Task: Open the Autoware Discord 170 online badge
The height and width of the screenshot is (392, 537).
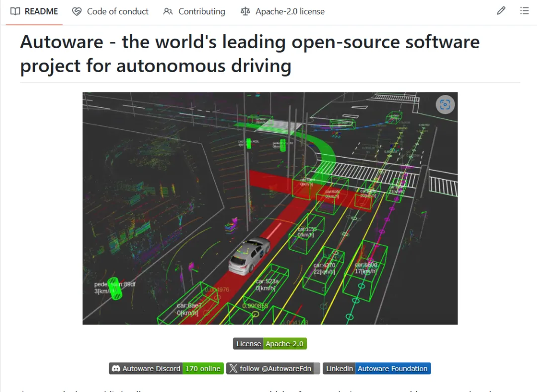Action: click(x=166, y=368)
